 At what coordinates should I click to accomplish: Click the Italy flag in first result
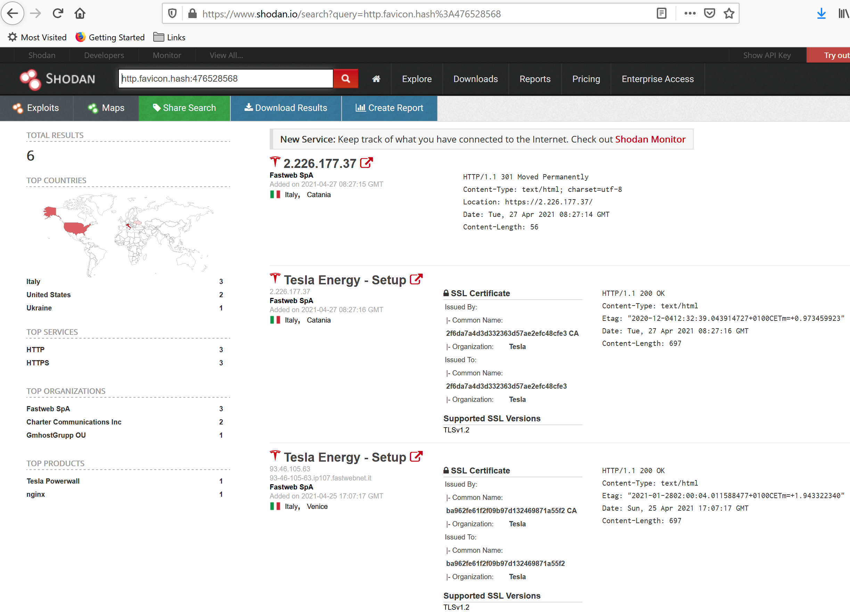point(275,195)
